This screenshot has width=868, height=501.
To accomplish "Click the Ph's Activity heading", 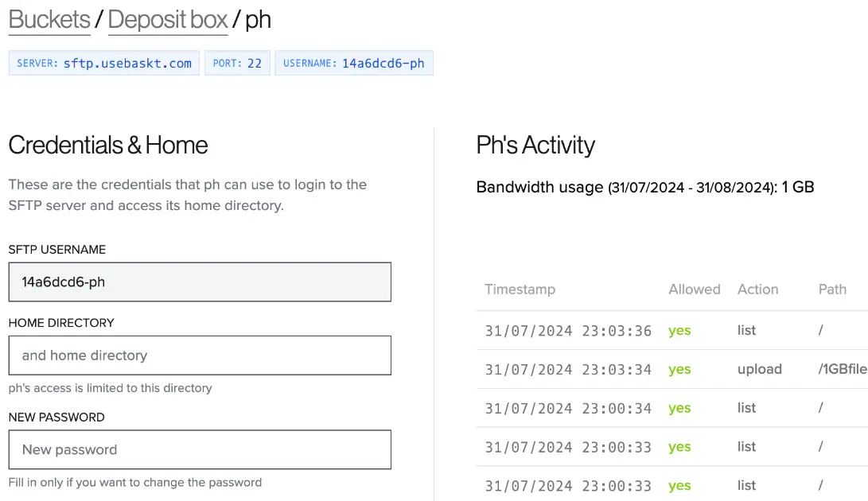I will 535,146.
